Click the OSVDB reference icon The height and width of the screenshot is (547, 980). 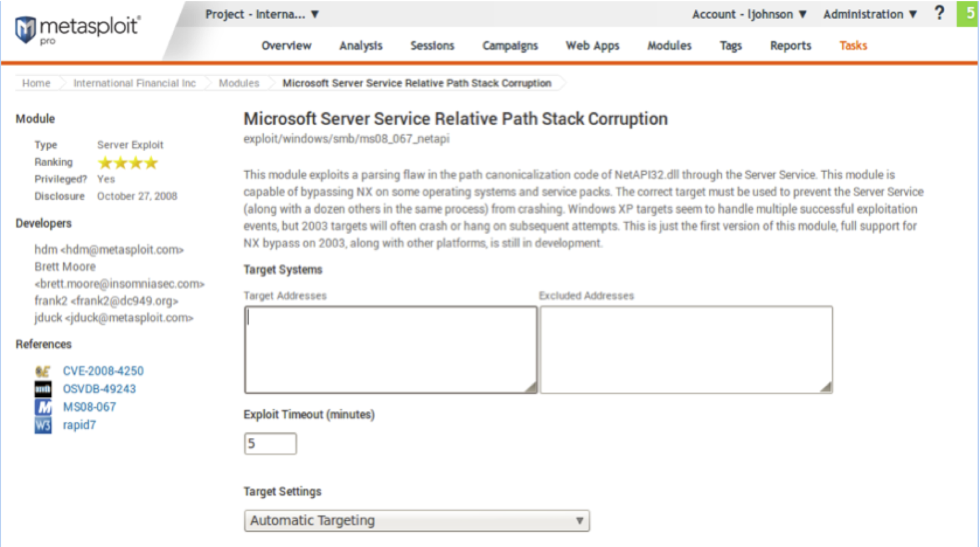pos(42,389)
